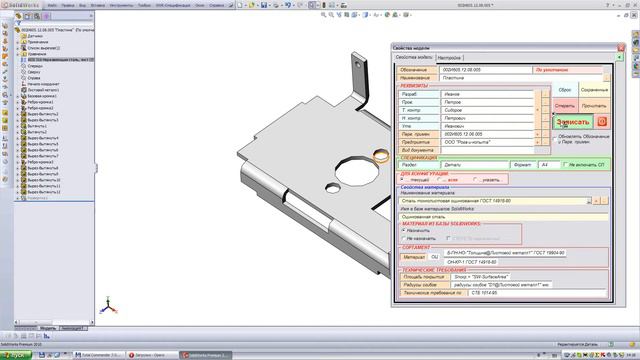The height and width of the screenshot is (360, 640).
Task: Click the Обозначение input field
Action: coord(486,70)
